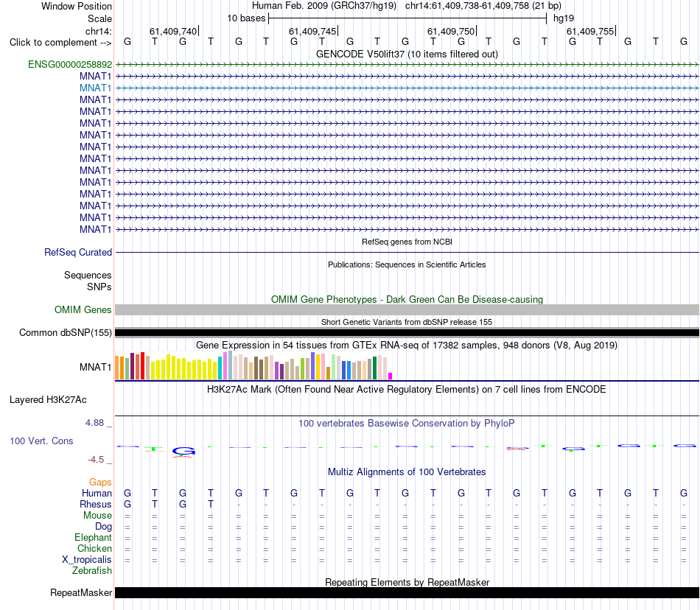This screenshot has height=610, width=700.
Task: Click the black Common dbSNP track bar
Action: click(407, 332)
